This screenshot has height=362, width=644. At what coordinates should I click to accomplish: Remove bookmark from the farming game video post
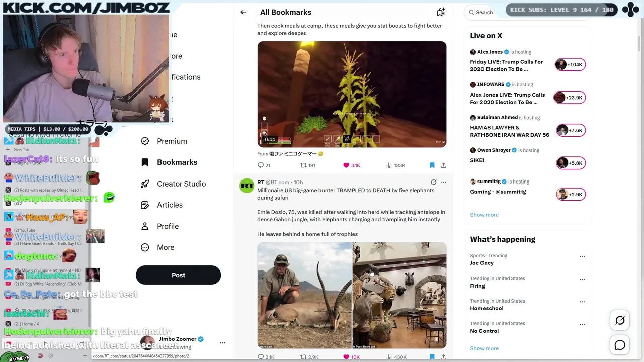[x=432, y=165]
